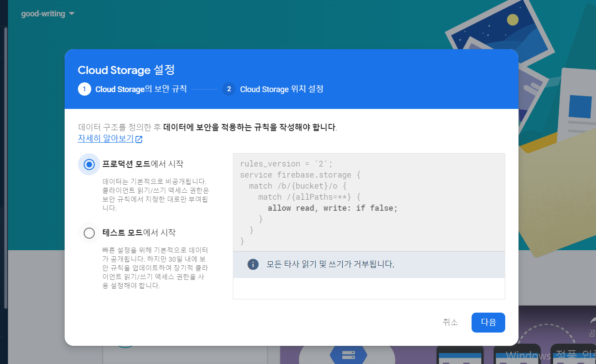Image resolution: width=596 pixels, height=364 pixels.
Task: Click the 빠른 설정을 위해 description text
Action: [x=155, y=268]
